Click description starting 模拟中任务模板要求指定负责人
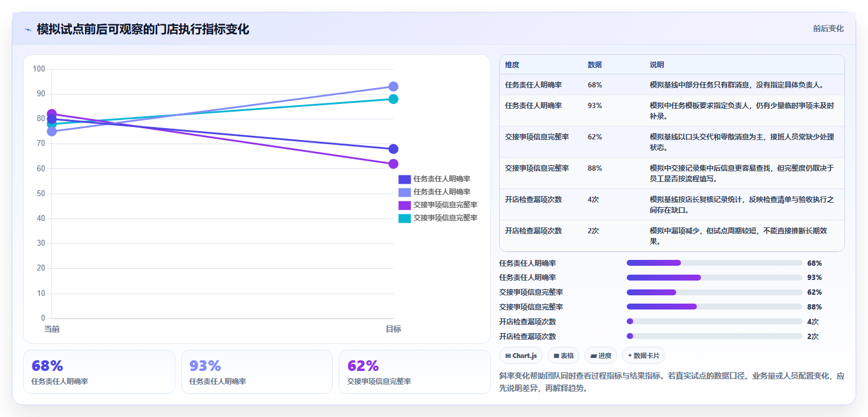 [x=742, y=111]
